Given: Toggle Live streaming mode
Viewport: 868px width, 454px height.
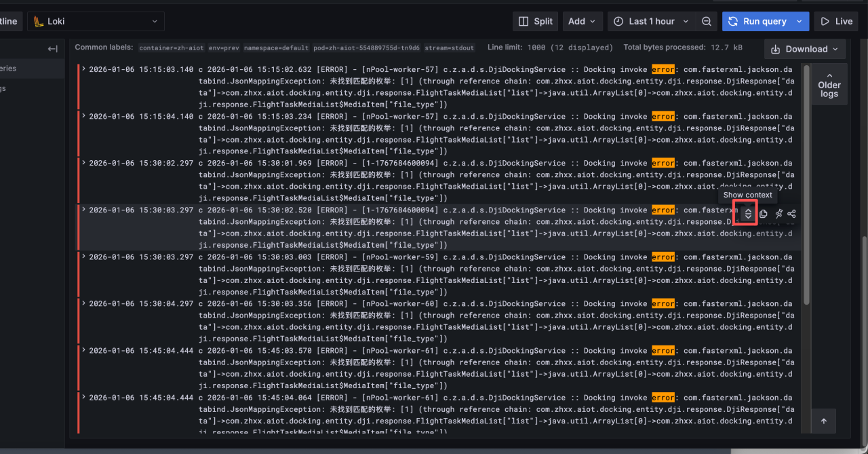Looking at the screenshot, I should pyautogui.click(x=837, y=22).
